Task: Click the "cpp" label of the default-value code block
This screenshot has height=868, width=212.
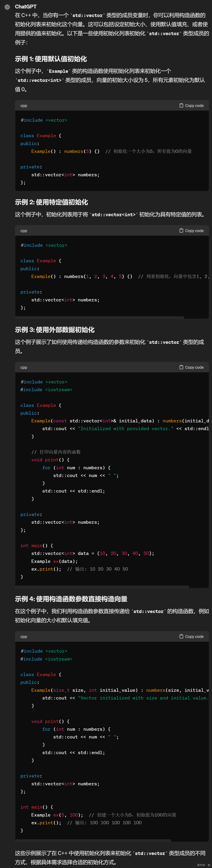Action: point(24,105)
